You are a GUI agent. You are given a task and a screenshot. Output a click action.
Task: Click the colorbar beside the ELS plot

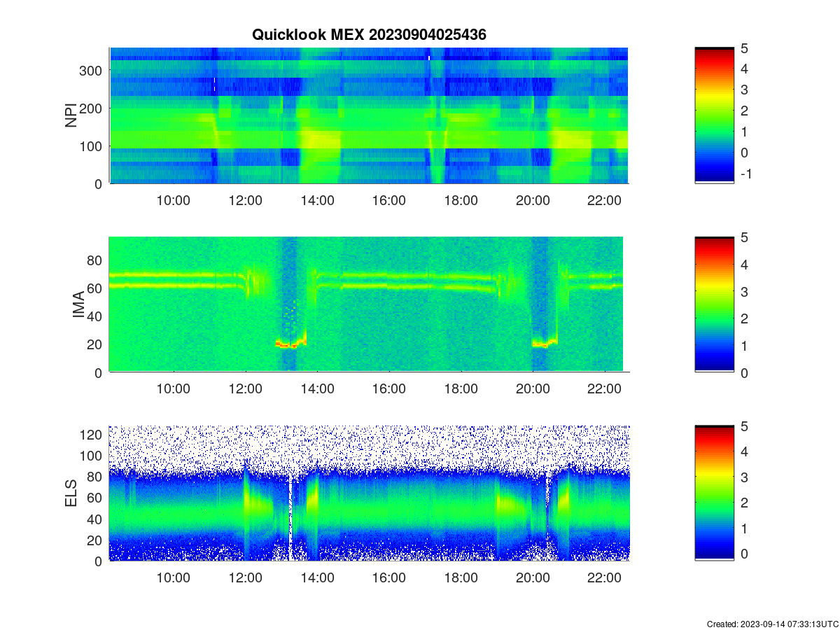(x=715, y=493)
